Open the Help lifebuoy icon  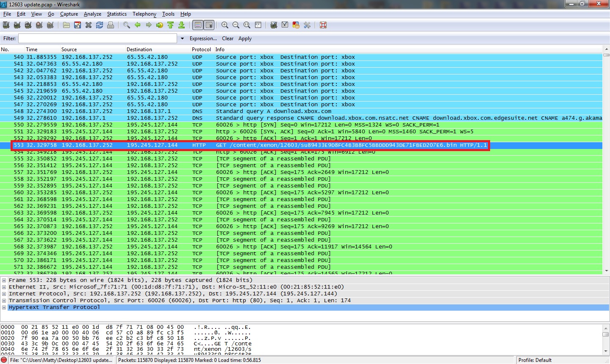point(323,25)
